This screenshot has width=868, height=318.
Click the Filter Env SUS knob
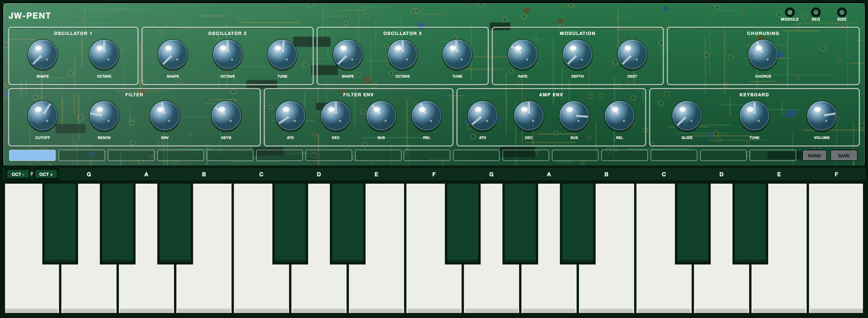point(381,116)
